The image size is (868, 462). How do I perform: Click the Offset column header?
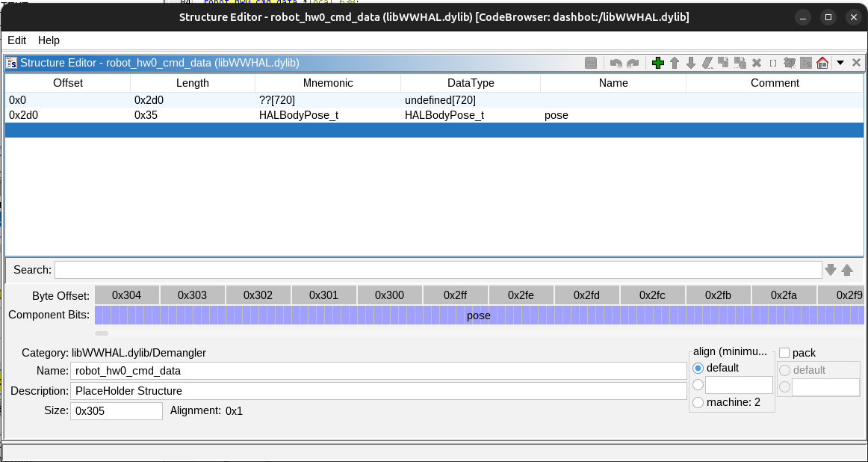pyautogui.click(x=68, y=83)
